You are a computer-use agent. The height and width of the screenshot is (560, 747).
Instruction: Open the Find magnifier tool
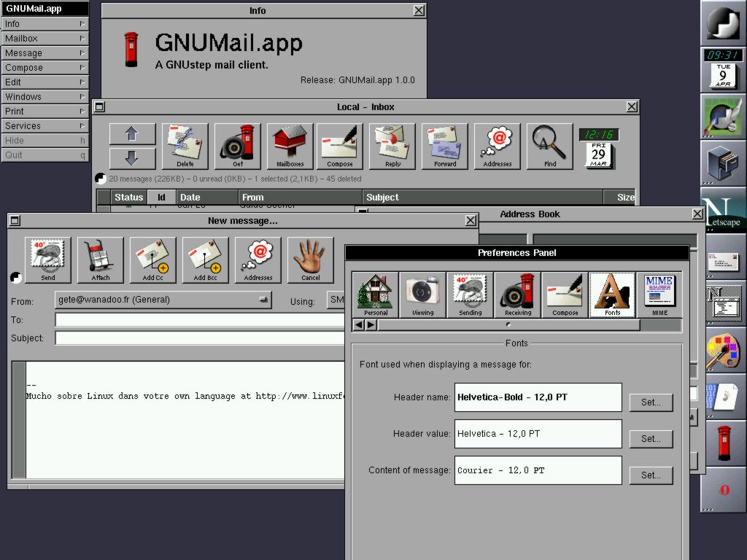point(550,146)
